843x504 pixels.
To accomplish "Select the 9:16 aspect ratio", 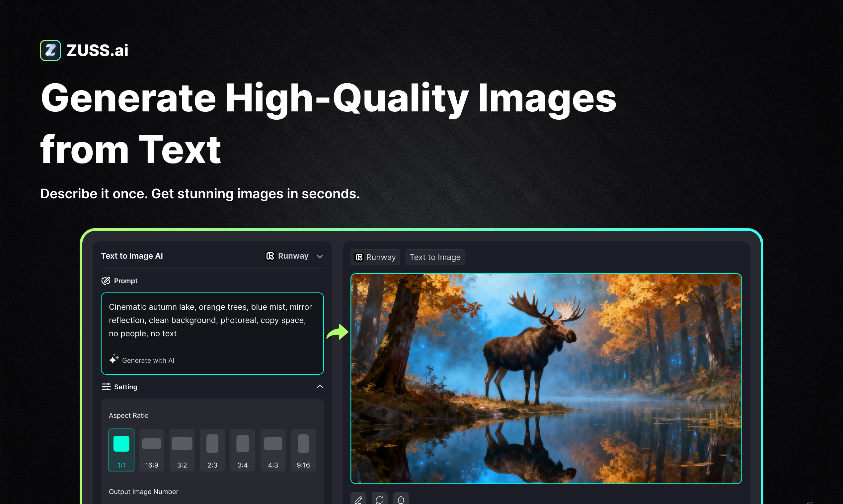I will point(303,450).
